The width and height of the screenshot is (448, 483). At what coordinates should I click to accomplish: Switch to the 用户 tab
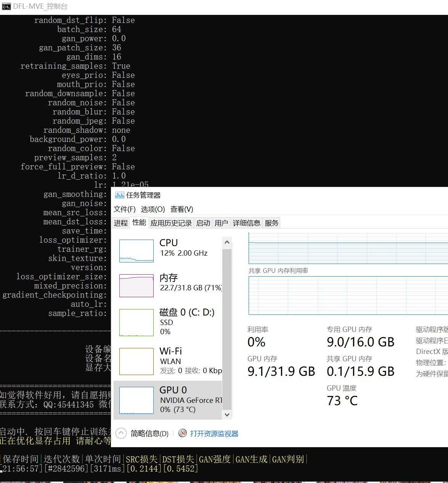(221, 223)
